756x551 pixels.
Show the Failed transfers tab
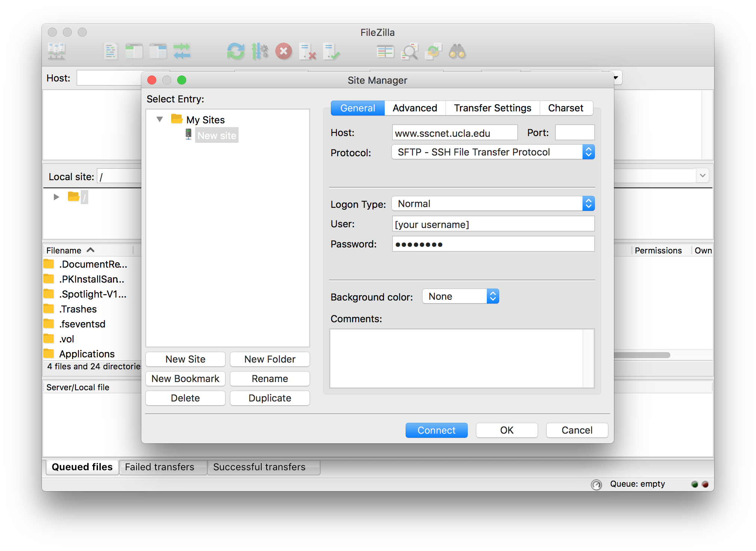pos(160,467)
